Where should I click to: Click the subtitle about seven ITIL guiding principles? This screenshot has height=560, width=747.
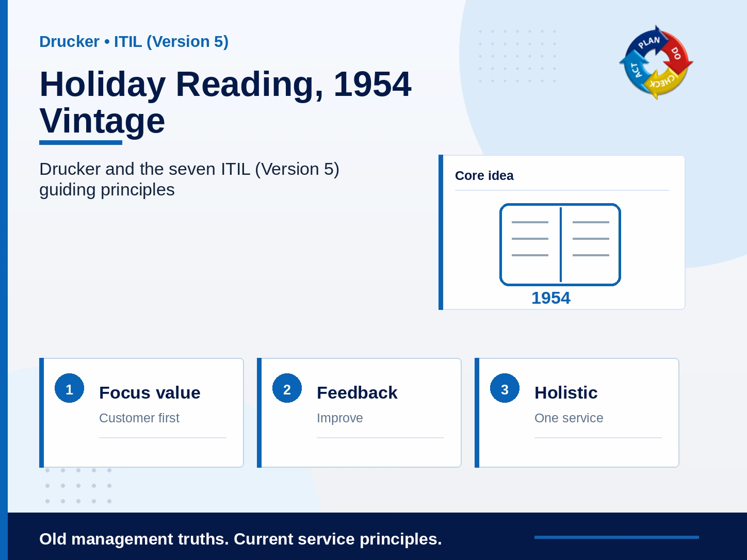pos(189,179)
